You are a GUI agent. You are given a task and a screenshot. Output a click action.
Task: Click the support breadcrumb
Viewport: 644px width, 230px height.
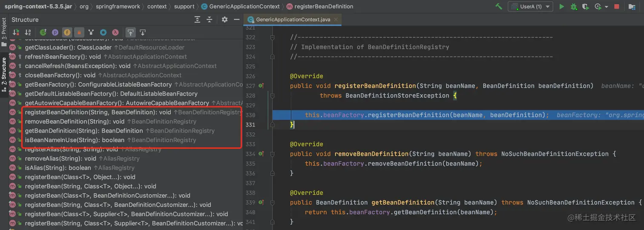pyautogui.click(x=184, y=6)
